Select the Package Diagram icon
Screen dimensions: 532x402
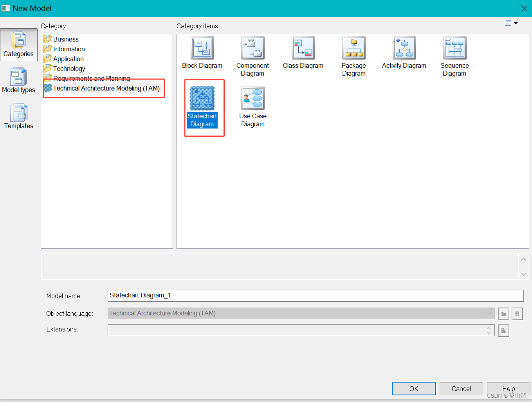pyautogui.click(x=353, y=48)
